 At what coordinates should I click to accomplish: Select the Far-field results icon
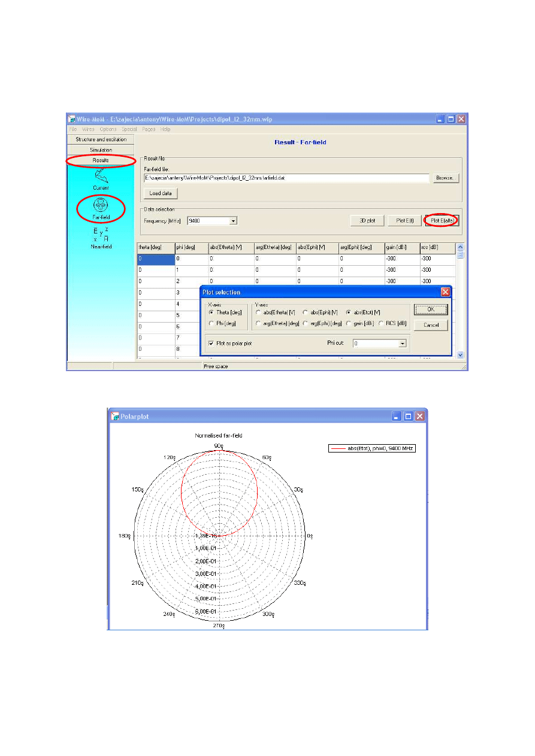tap(101, 207)
